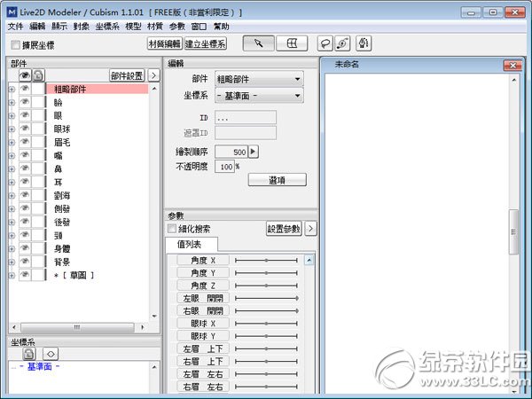
Task: Hide the 嘴 part
Action: coord(25,155)
